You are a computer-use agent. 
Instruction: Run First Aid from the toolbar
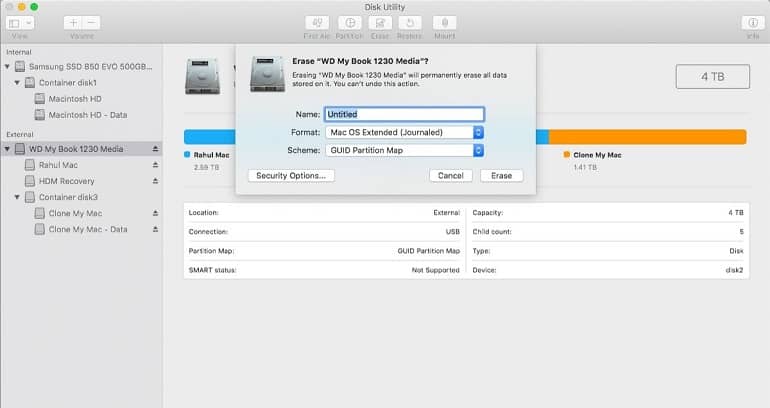click(x=317, y=23)
